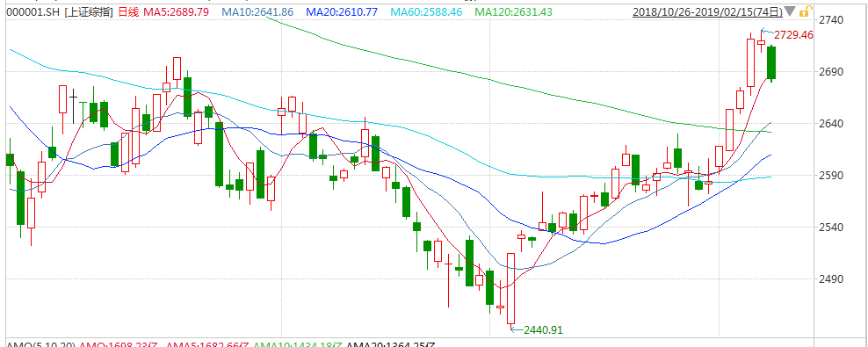
Task: Click the last green candlestick at far right
Action: coord(771,62)
